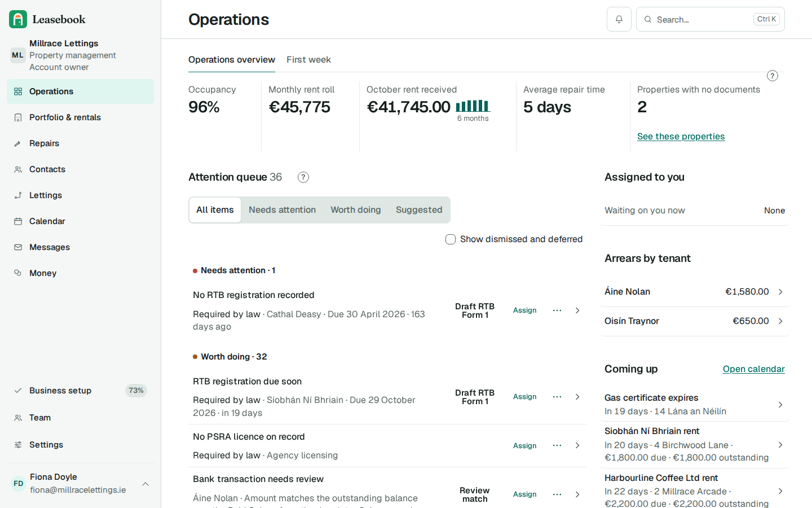The height and width of the screenshot is (508, 812).
Task: Click the Leasebook logo icon
Action: (x=18, y=19)
